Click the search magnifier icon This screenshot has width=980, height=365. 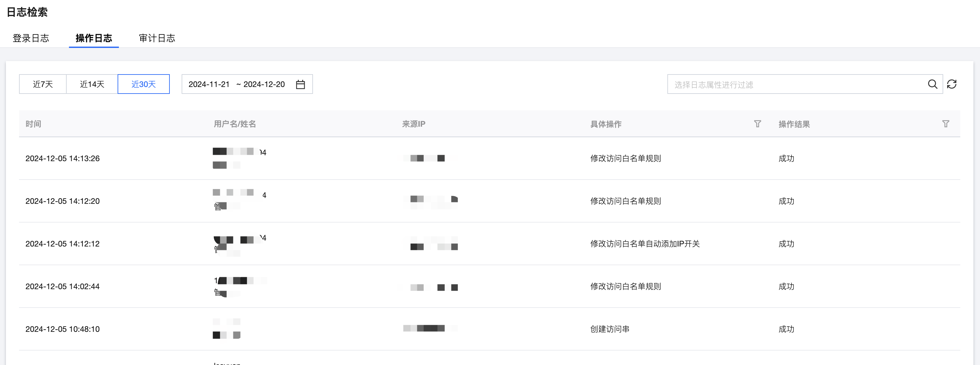pyautogui.click(x=932, y=84)
